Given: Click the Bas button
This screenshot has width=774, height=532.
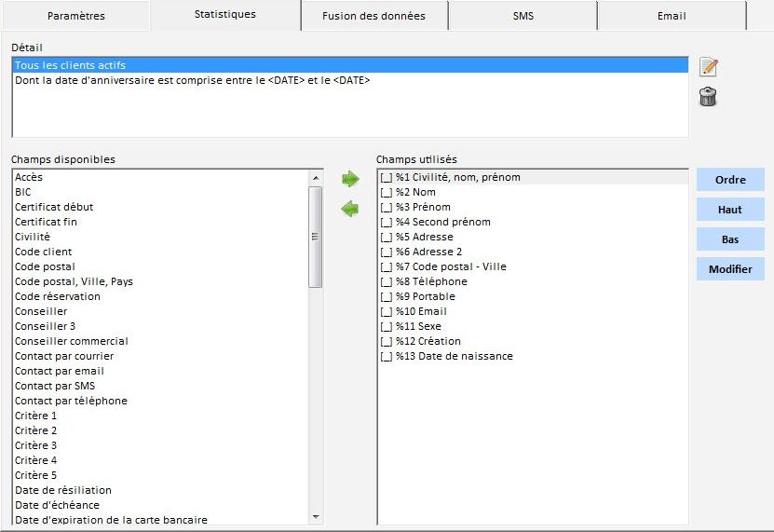Looking at the screenshot, I should click(x=730, y=239).
